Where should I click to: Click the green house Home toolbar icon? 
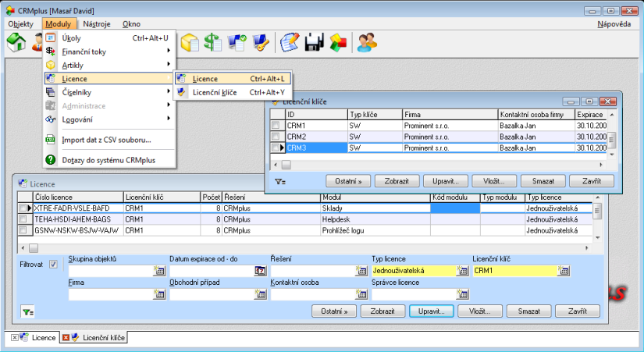click(x=16, y=42)
